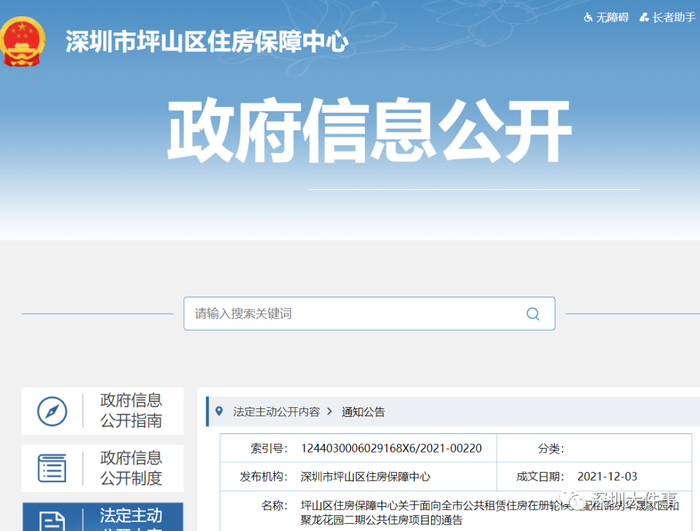
Task: Click the 政府信息公开 banner heading
Action: (x=369, y=130)
